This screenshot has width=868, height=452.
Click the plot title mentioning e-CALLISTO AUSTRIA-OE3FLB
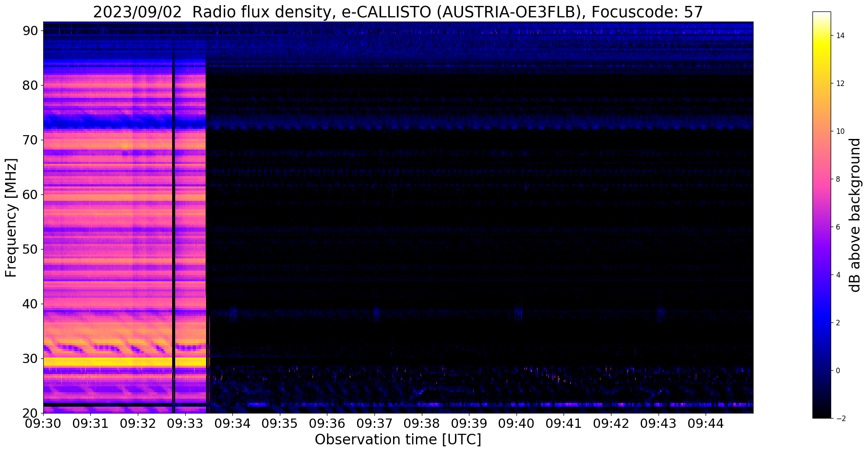[x=398, y=12]
